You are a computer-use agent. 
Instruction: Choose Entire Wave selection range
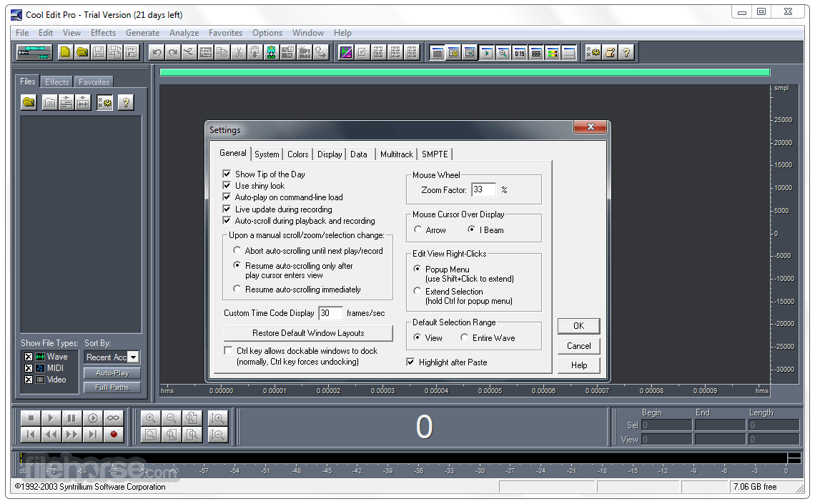[x=464, y=337]
